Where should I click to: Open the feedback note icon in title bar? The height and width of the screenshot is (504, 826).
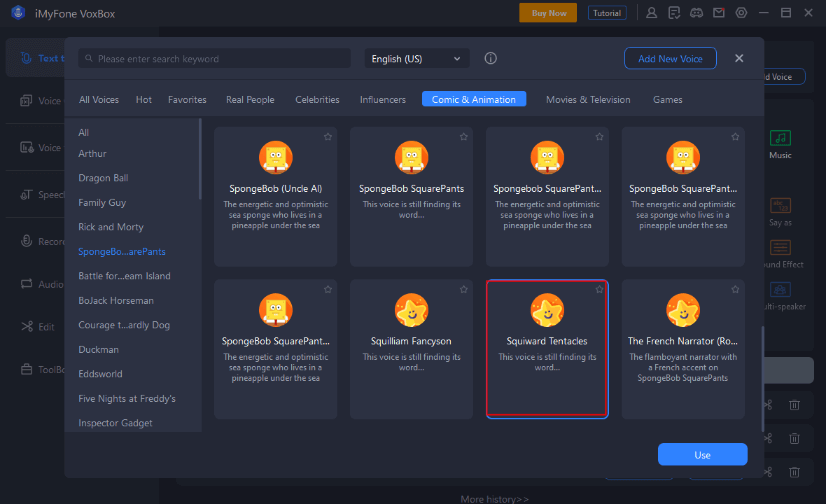[674, 13]
